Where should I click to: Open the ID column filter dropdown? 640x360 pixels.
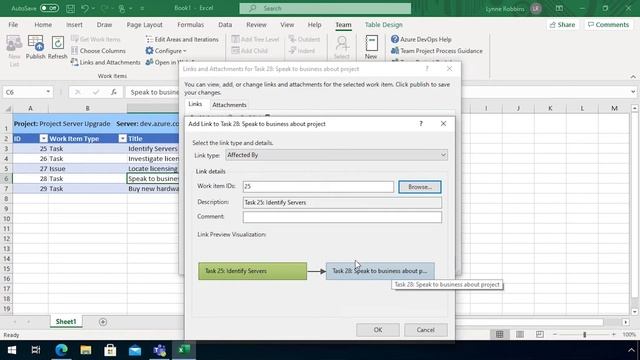pos(44,139)
